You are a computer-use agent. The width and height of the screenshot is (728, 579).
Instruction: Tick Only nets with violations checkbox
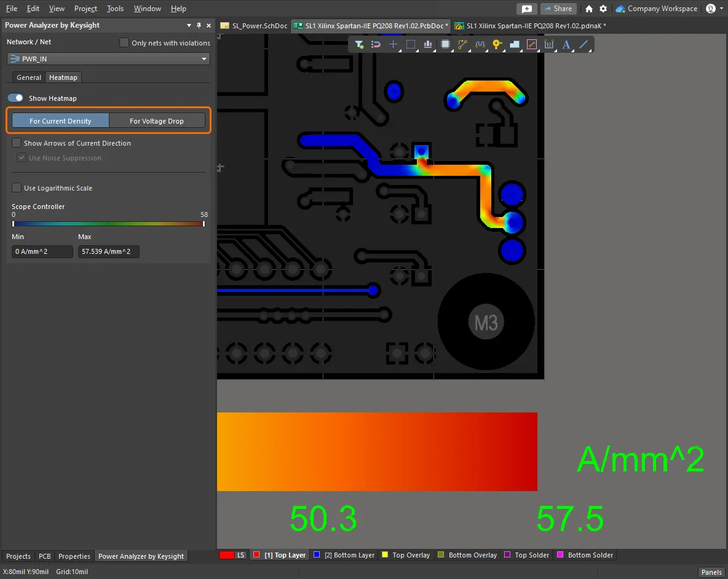tap(124, 43)
